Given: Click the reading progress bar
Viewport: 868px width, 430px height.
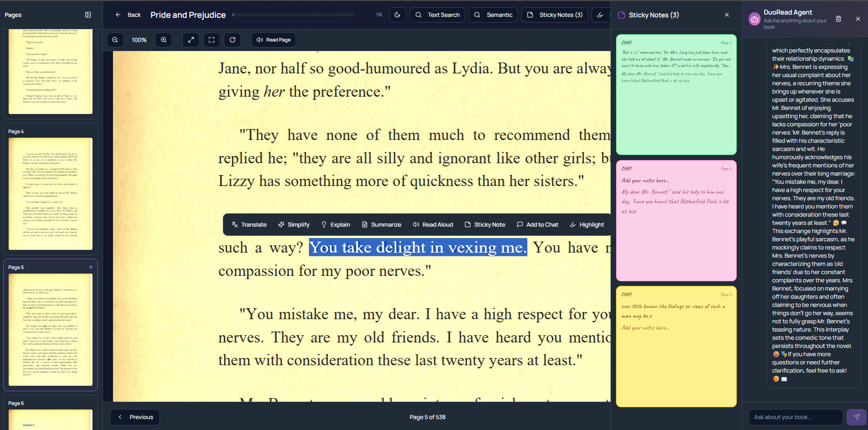Looking at the screenshot, I should 293,15.
